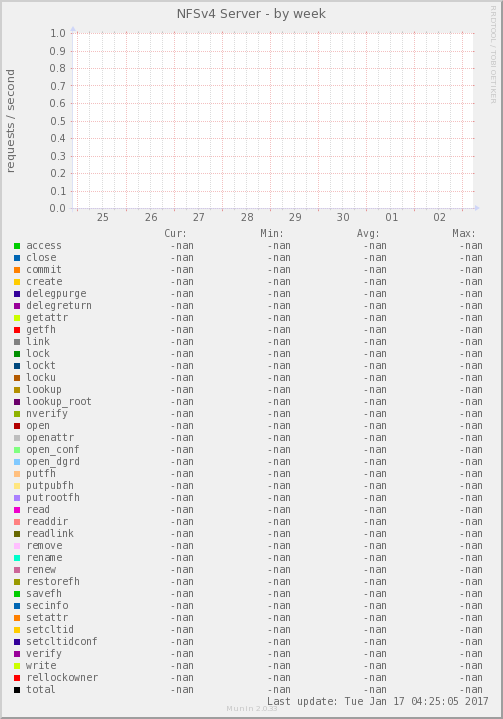Select the black swatch beside total
Image resolution: width=503 pixels, height=719 pixels.
pos(17,690)
